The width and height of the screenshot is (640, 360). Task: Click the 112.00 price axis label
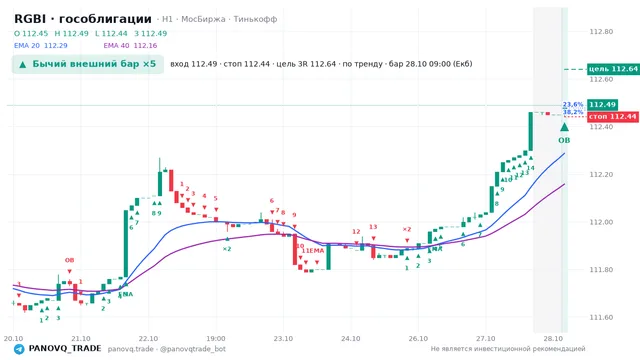point(601,222)
